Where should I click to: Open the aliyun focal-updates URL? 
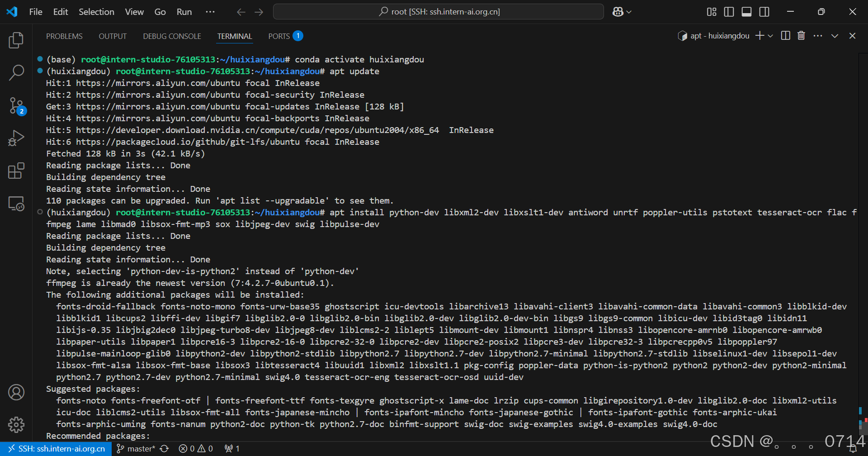click(x=158, y=107)
